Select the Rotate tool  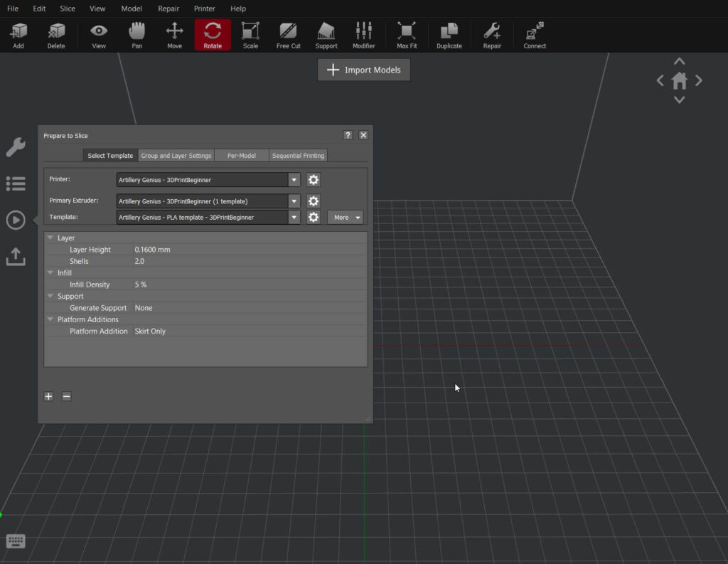212,33
